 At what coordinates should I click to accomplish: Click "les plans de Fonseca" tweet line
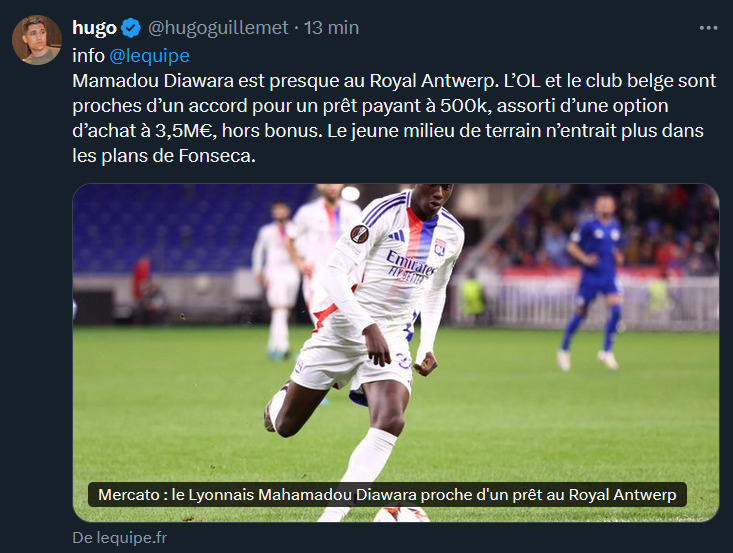164,156
